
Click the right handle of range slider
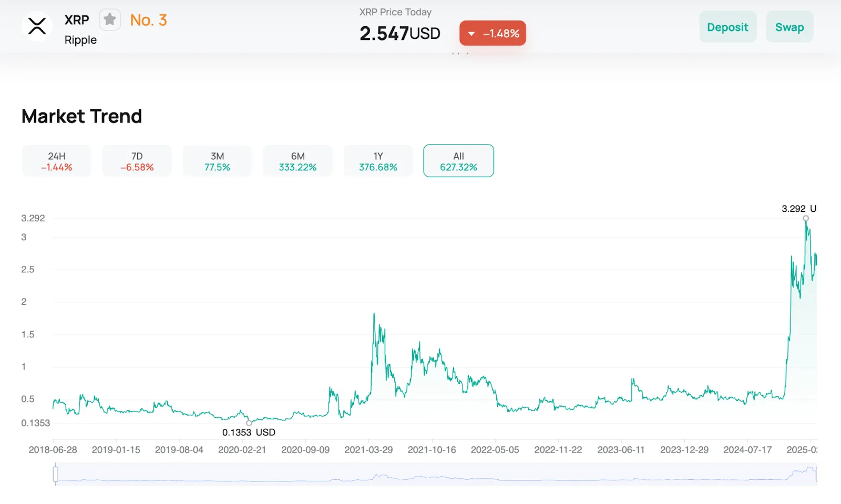click(816, 474)
